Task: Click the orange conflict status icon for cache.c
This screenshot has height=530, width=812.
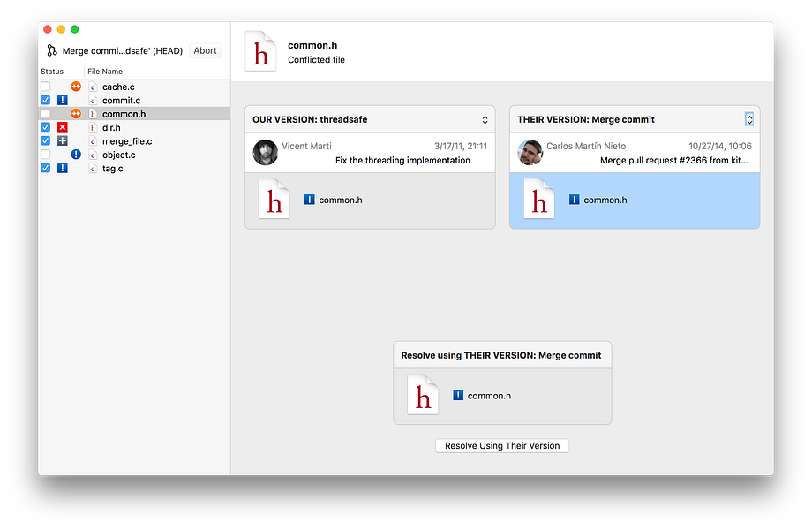Action: tap(76, 87)
